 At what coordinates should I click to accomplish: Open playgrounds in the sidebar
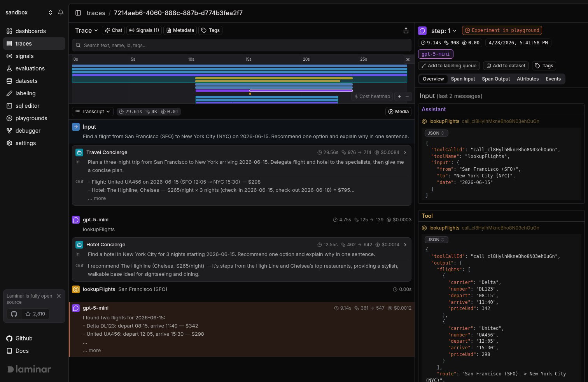(x=34, y=118)
